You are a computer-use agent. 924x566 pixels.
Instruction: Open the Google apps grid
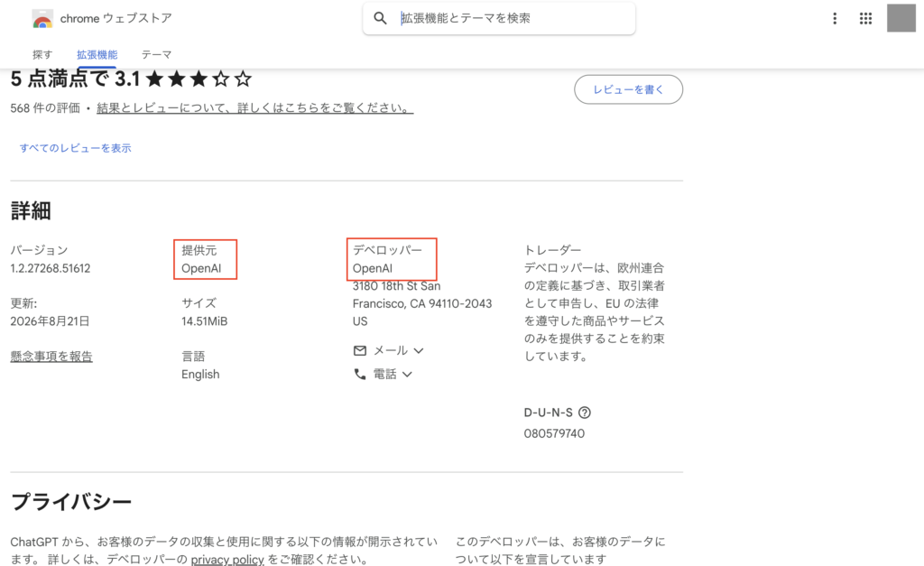[x=865, y=18]
